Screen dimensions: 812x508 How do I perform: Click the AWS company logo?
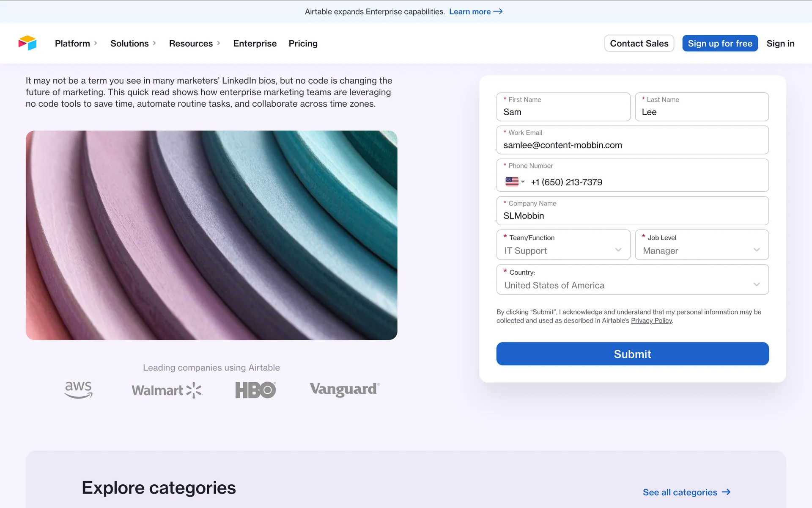pos(79,389)
